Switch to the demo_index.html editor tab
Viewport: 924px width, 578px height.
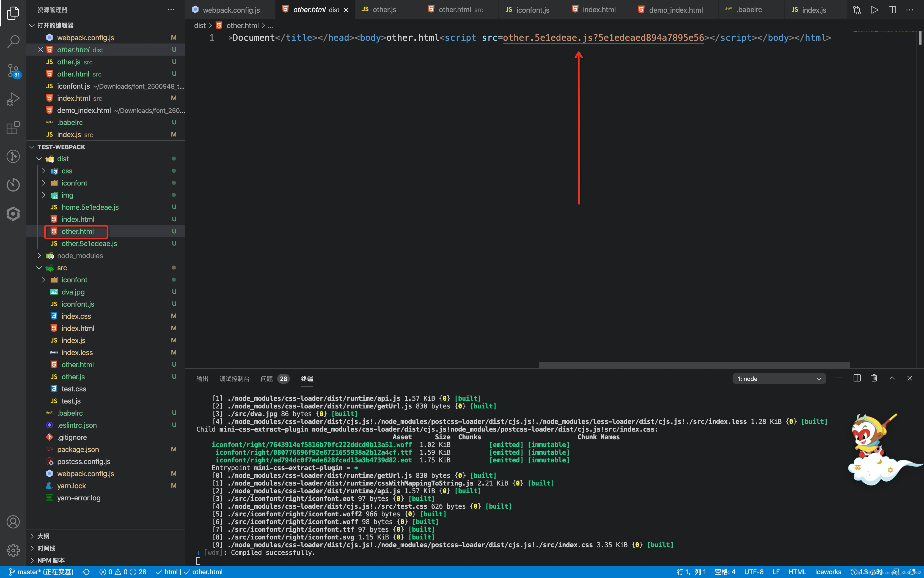(675, 10)
